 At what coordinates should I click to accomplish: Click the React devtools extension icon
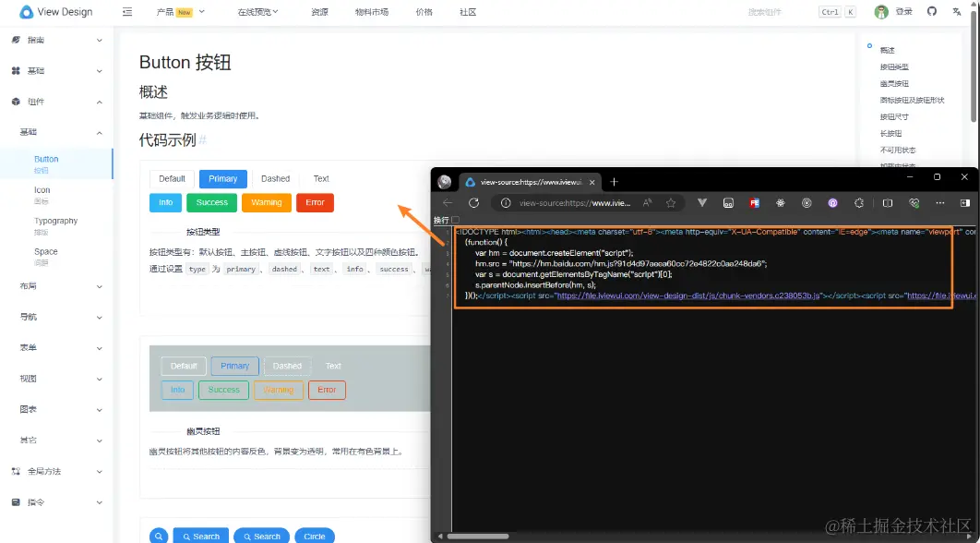pos(781,202)
